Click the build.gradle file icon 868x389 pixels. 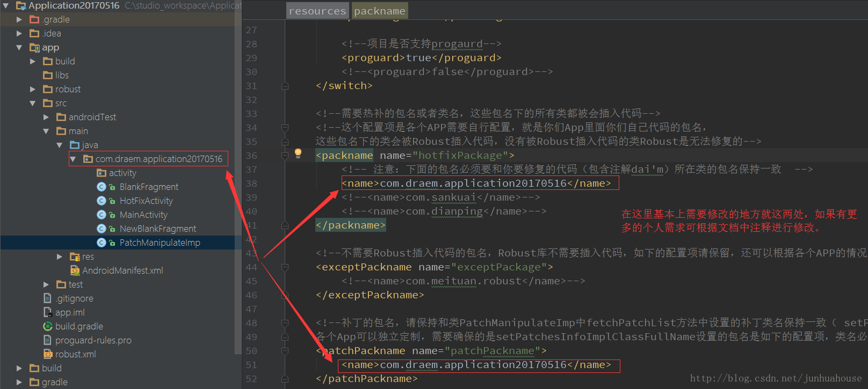(48, 326)
